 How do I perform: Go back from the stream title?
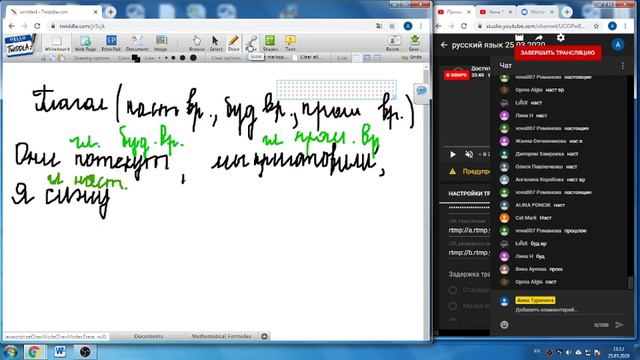444,45
